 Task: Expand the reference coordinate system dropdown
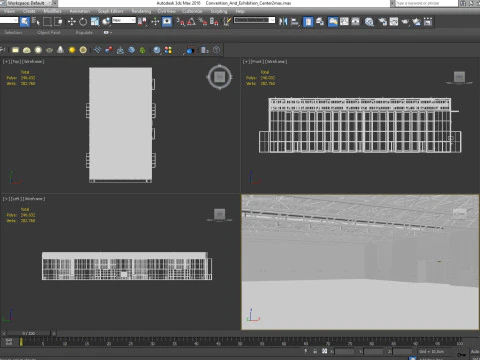click(x=124, y=20)
